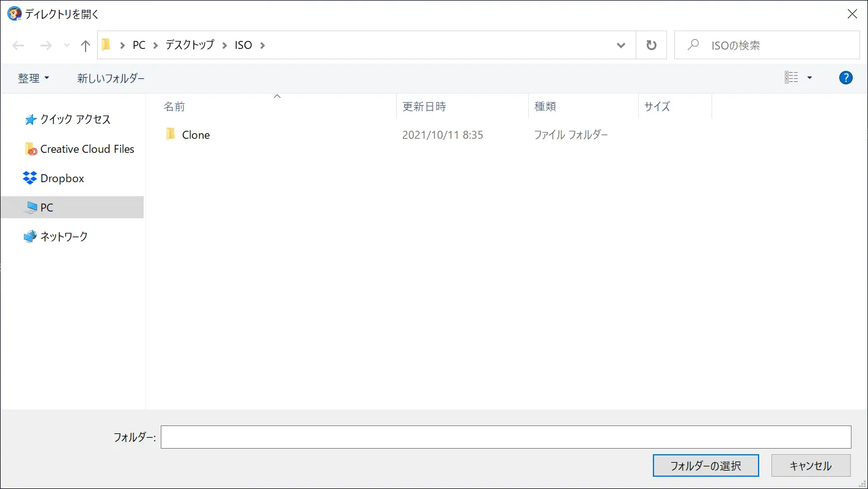Click the フォルダー name input field

point(506,437)
